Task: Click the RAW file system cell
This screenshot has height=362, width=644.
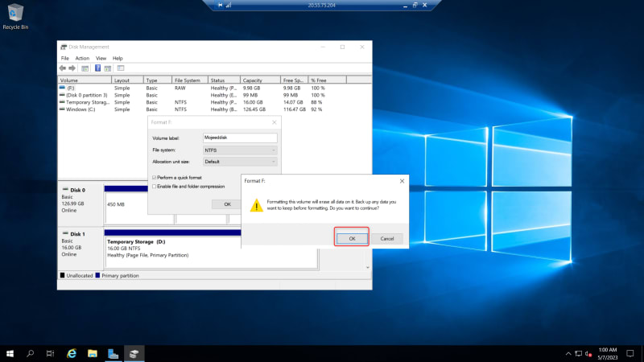Action: coord(180,88)
